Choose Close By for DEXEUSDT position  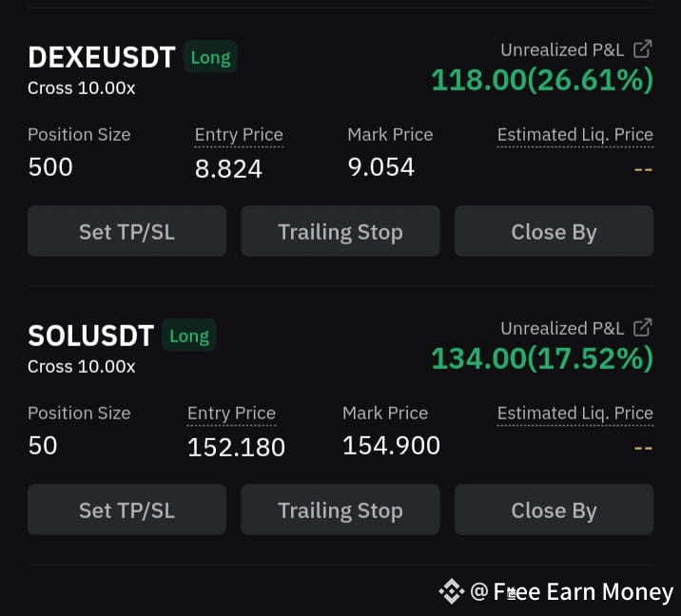pos(554,231)
